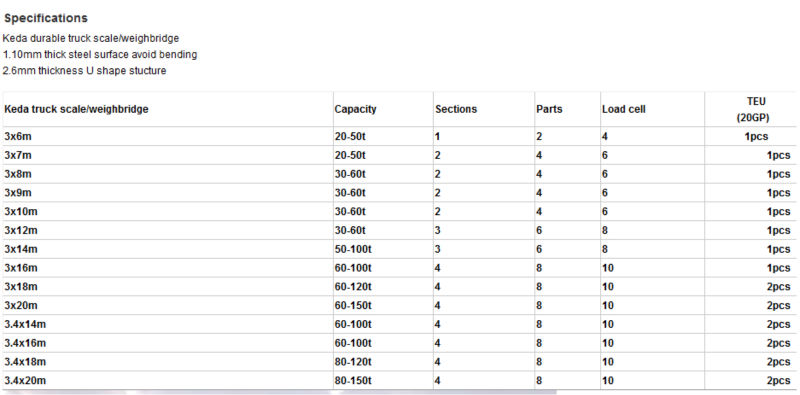The width and height of the screenshot is (800, 395).
Task: Click the 60-100t capacity in the 3.4x16m row
Action: click(x=353, y=343)
